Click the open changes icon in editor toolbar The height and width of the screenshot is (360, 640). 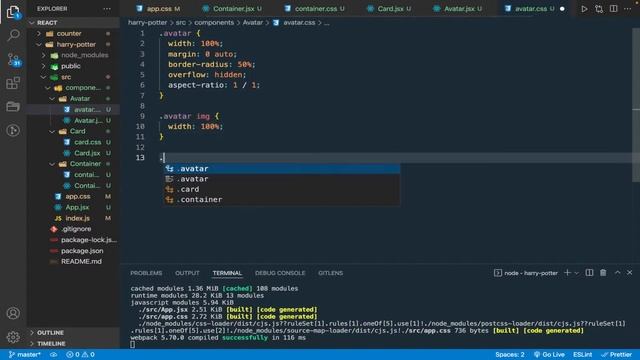[x=599, y=9]
